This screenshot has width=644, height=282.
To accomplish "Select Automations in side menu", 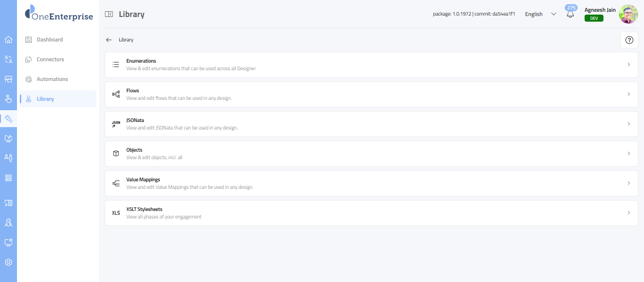I will tap(52, 79).
